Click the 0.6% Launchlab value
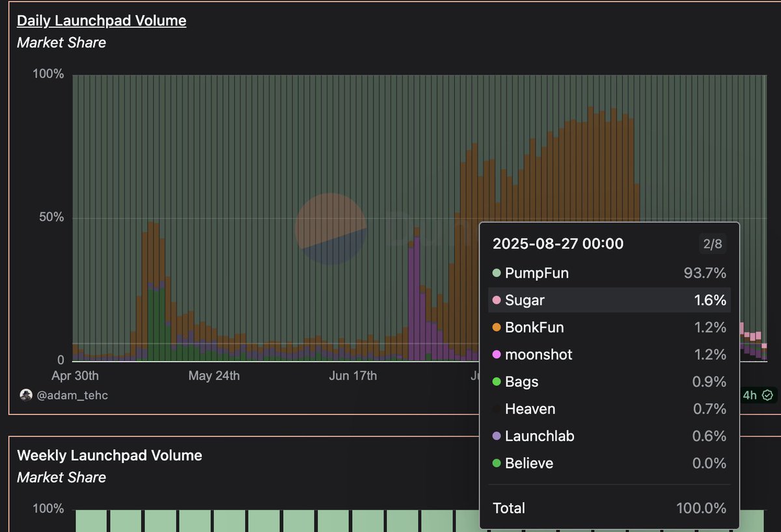Image resolution: width=781 pixels, height=532 pixels. coord(709,436)
